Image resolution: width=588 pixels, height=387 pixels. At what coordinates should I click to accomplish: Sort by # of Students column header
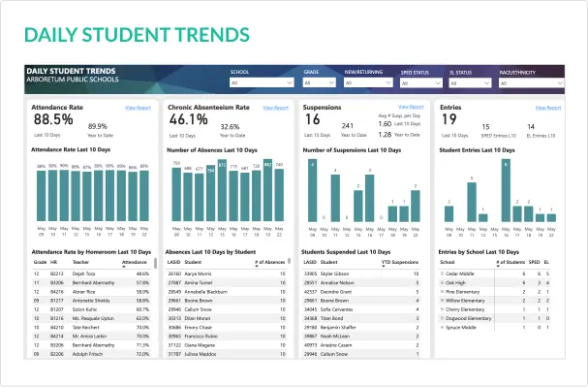(x=511, y=263)
